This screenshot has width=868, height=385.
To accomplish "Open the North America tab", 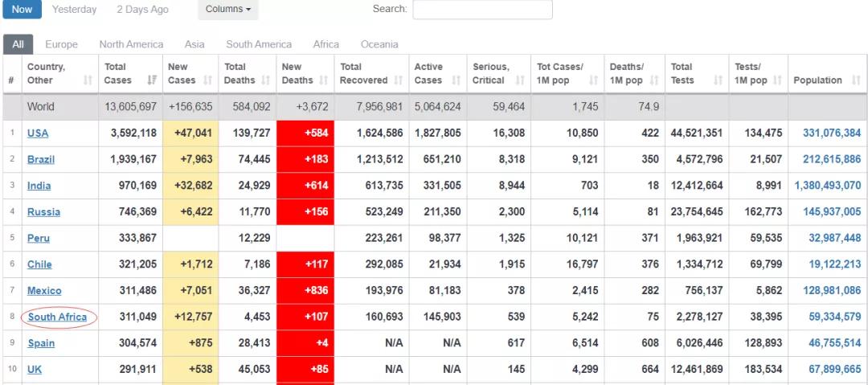I will [131, 44].
